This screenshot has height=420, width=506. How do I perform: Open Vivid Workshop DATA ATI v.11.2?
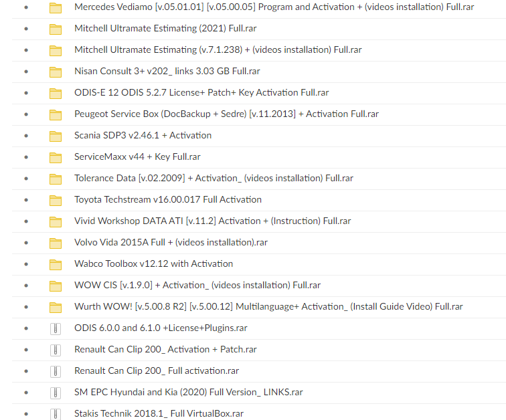pos(212,221)
